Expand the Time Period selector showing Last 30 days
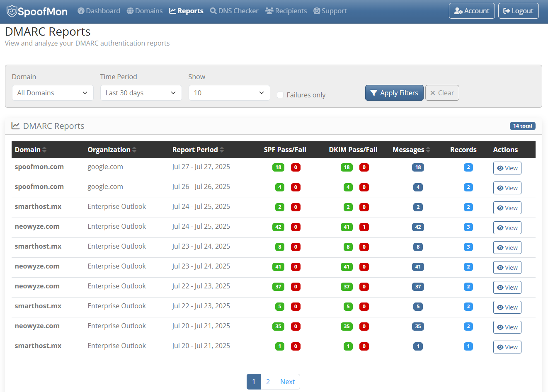548x392 pixels. point(141,92)
